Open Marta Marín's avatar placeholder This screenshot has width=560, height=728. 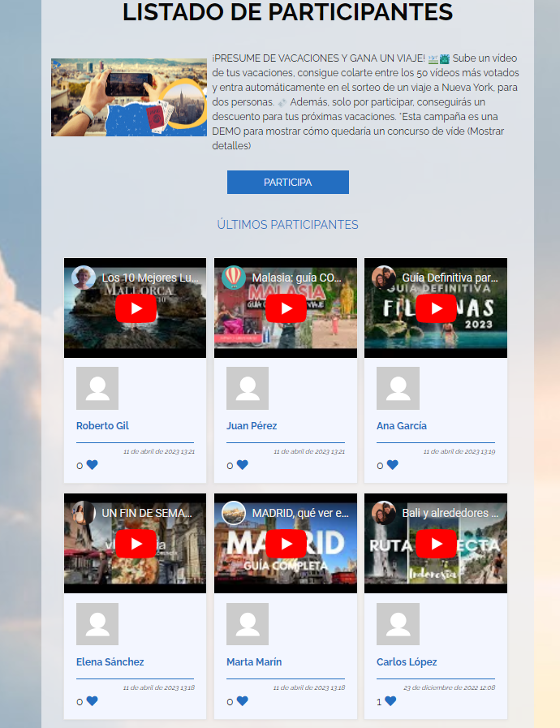pos(248,624)
